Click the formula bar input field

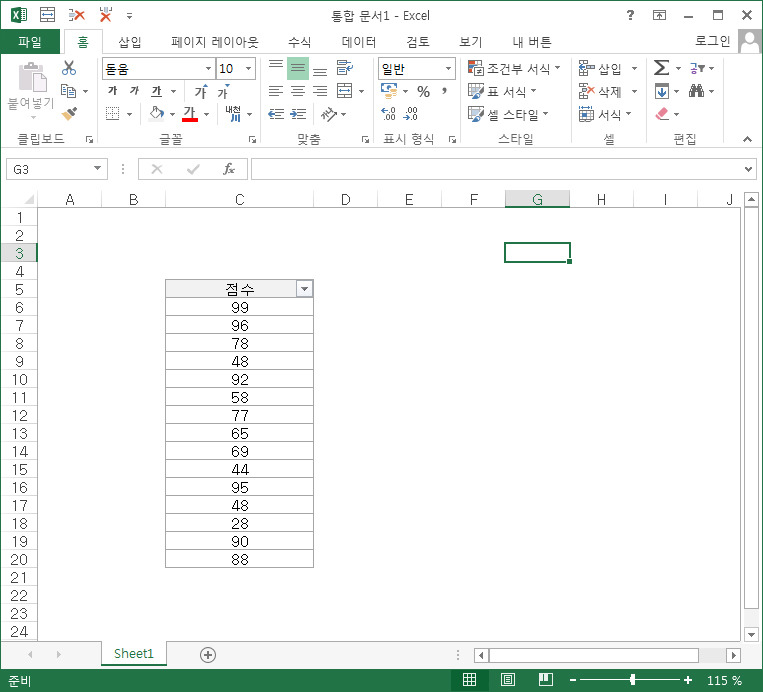point(497,169)
